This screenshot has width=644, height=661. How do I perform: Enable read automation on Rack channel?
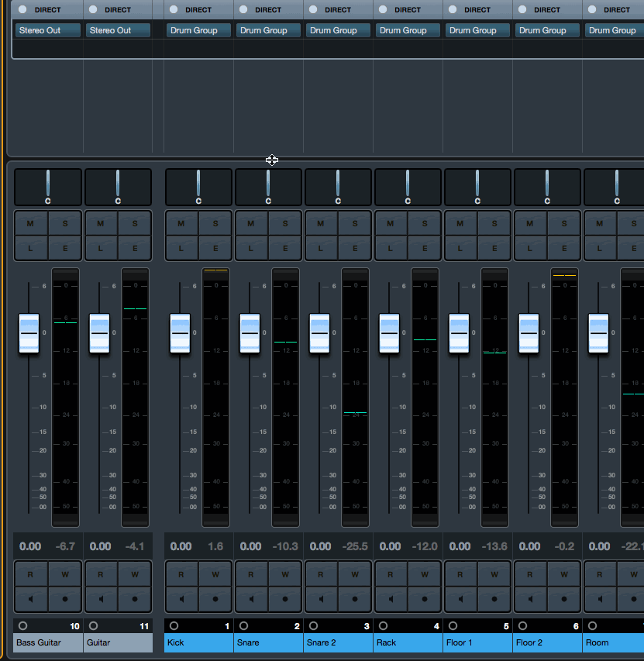point(391,574)
